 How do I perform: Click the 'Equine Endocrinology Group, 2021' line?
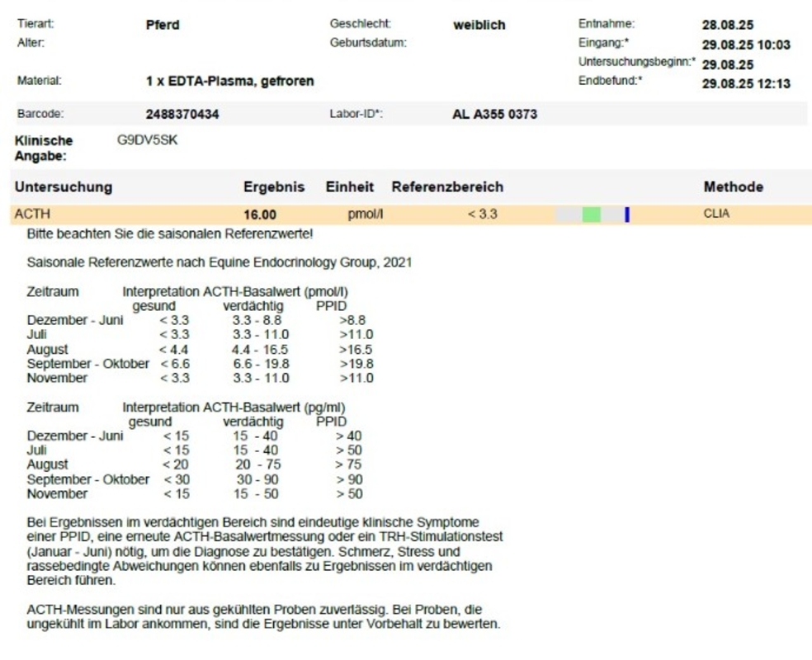tap(220, 262)
